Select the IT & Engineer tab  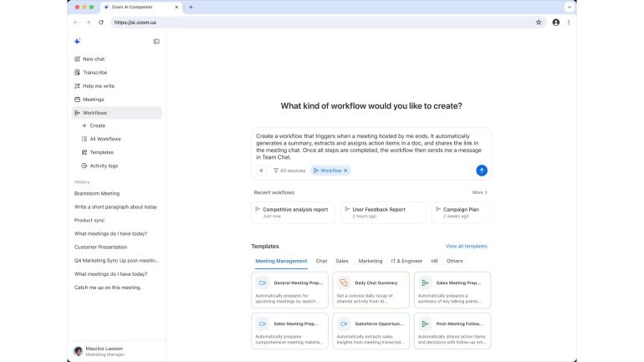pyautogui.click(x=406, y=261)
